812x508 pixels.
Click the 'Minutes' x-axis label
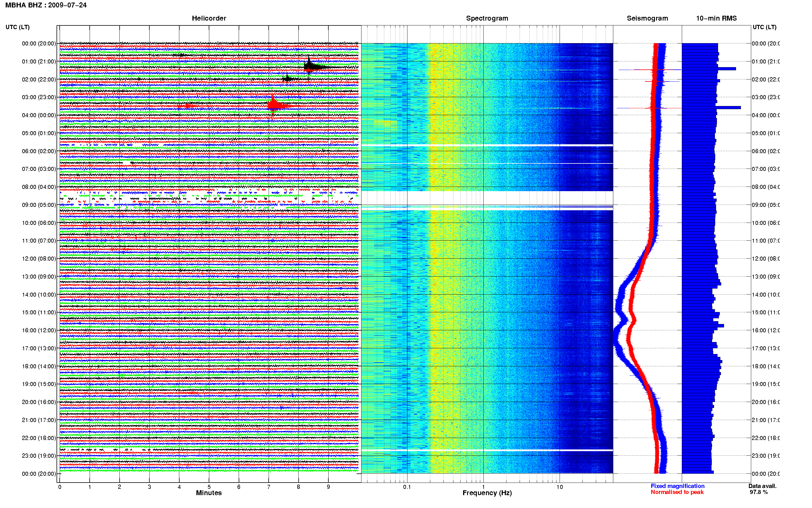coord(209,493)
